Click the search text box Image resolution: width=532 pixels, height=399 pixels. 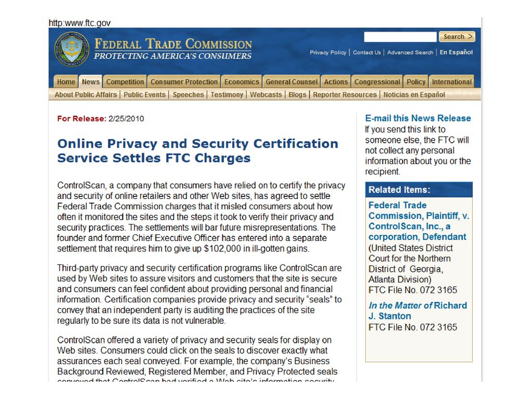[400, 37]
